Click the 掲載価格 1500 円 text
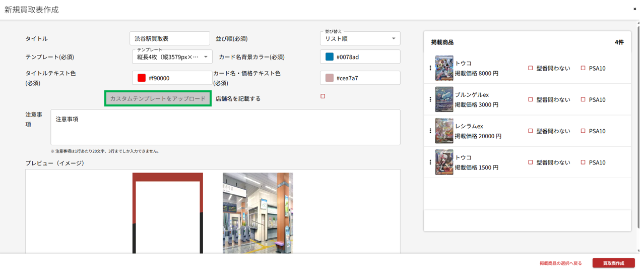The height and width of the screenshot is (276, 644). [477, 168]
